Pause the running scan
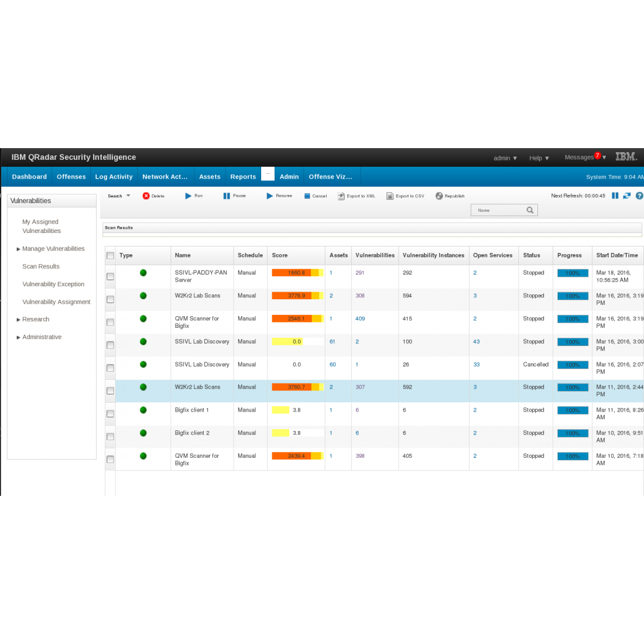This screenshot has height=644, width=644. [x=235, y=196]
